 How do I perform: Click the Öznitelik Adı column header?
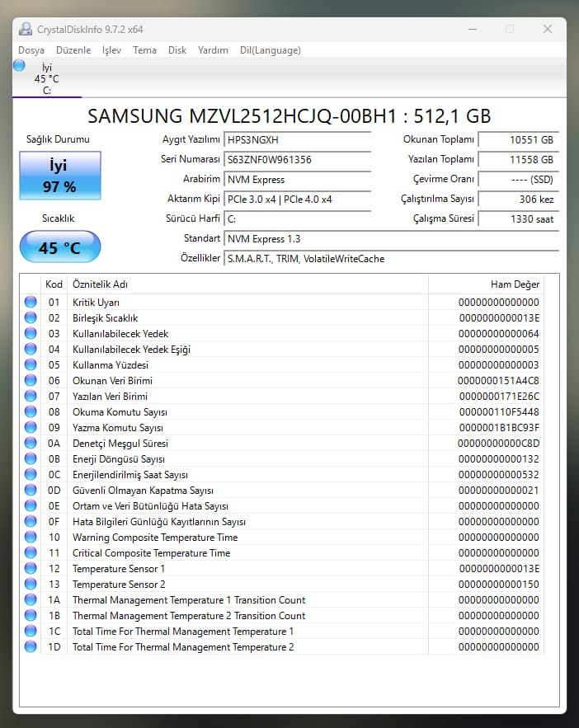(x=247, y=284)
